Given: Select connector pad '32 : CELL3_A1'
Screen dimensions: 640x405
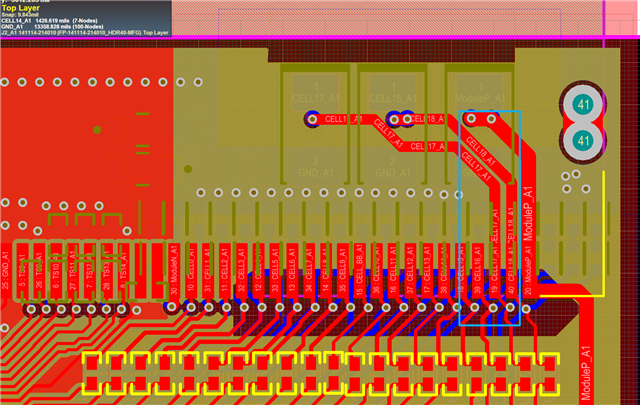Looking at the screenshot, I should pos(241,271).
